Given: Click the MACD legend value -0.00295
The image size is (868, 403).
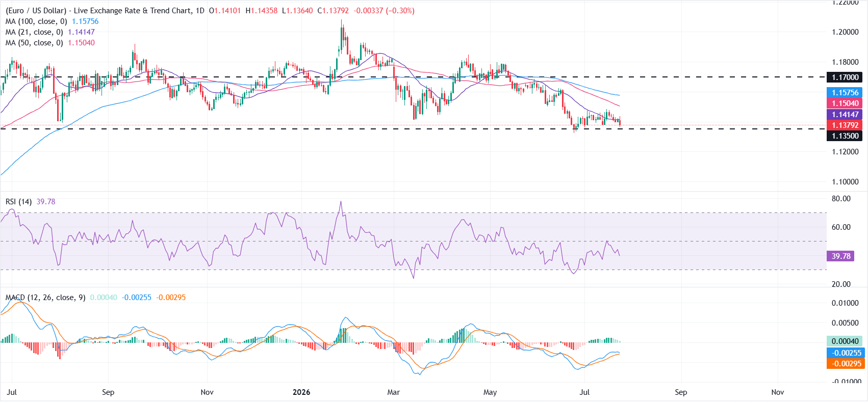Looking at the screenshot, I should pos(171,298).
